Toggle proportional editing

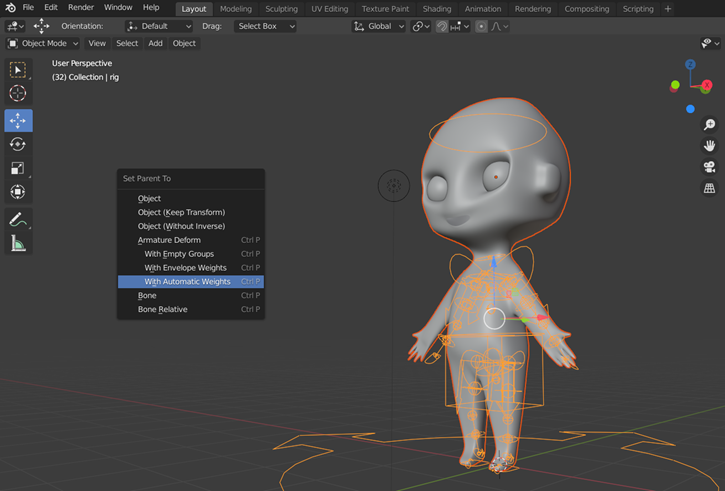[x=481, y=26]
